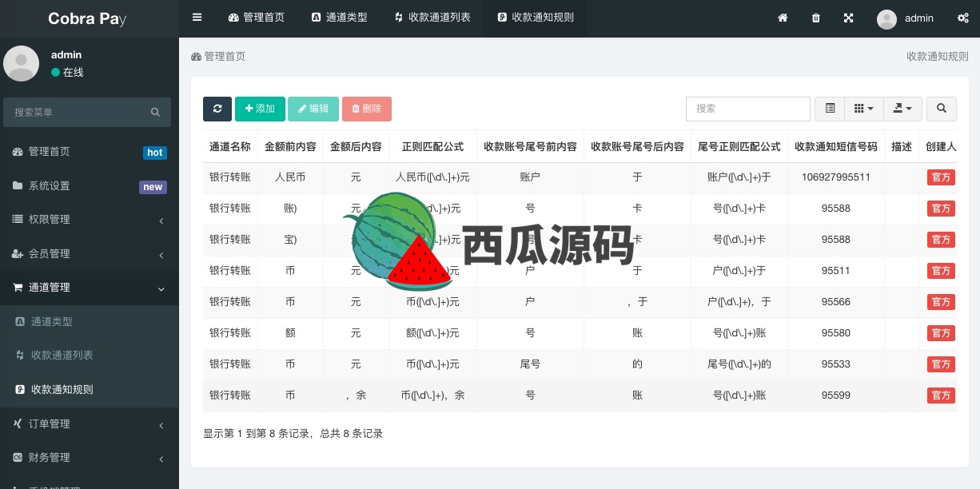Expand the 订单管理 sidebar menu
Viewport: 980px width, 489px height.
point(90,424)
